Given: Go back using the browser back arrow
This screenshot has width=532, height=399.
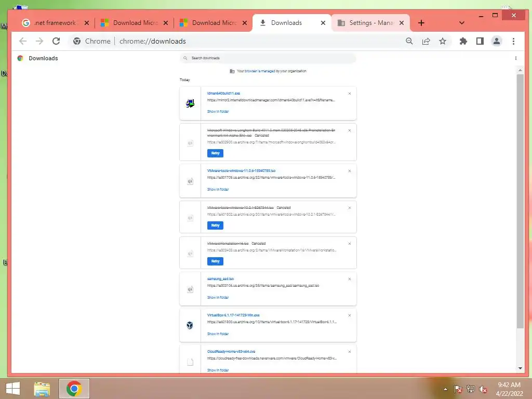Looking at the screenshot, I should click(23, 41).
